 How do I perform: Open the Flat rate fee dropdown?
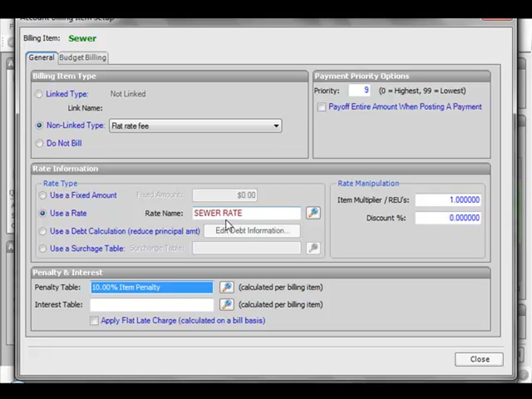(196, 126)
